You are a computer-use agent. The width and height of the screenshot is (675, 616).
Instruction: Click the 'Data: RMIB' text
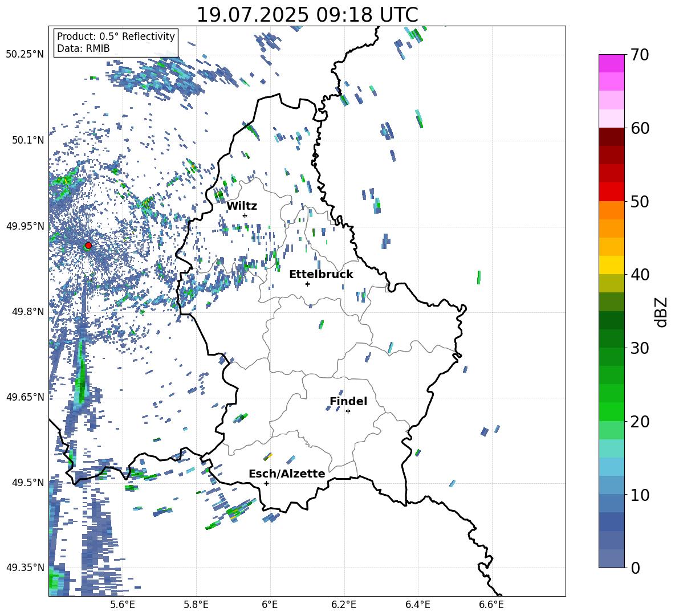(x=83, y=48)
